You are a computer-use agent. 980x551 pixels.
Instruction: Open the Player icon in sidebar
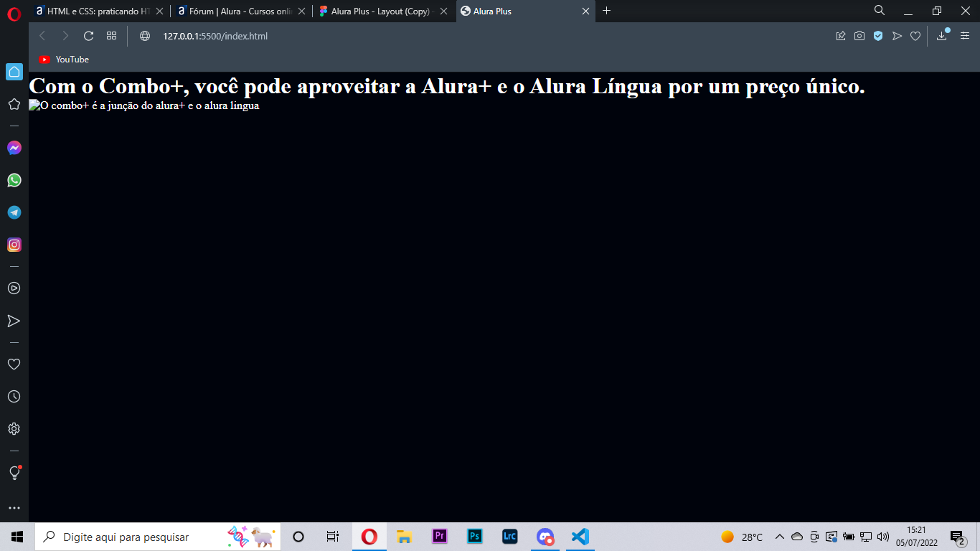click(x=14, y=288)
